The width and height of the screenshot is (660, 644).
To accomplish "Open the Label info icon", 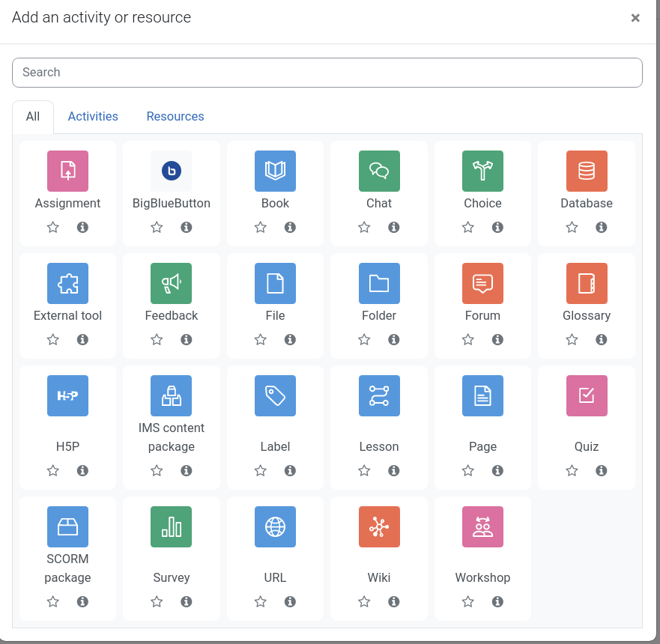I will point(290,470).
